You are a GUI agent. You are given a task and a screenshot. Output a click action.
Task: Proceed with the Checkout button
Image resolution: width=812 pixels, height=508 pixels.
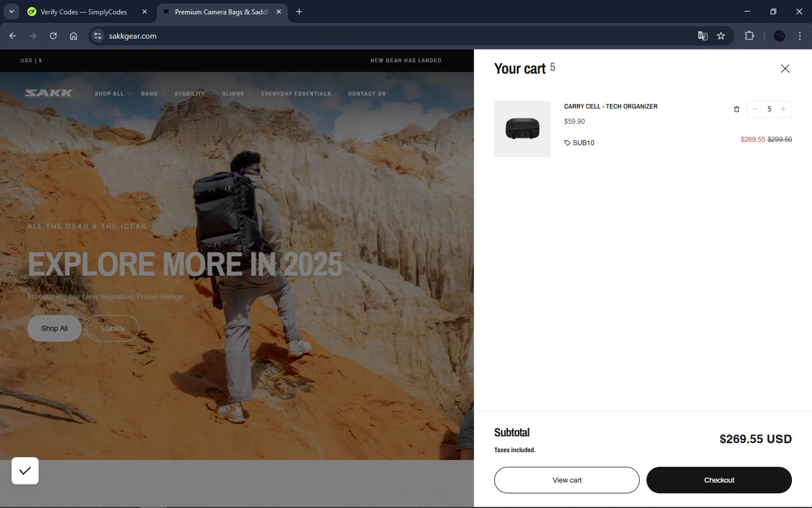coord(719,480)
